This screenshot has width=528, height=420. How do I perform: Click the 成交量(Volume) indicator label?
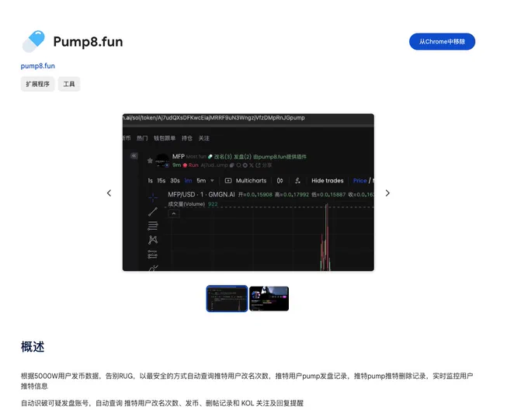click(x=186, y=203)
